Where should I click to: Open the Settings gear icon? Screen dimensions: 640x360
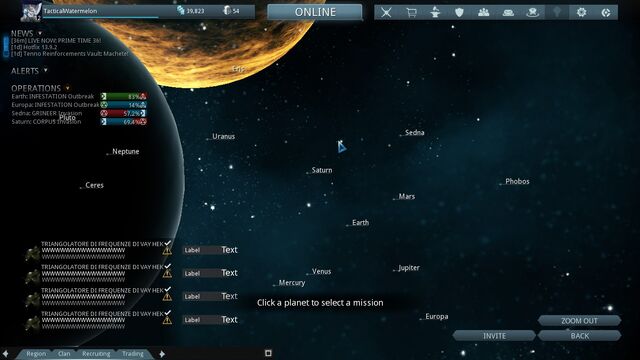tap(581, 12)
